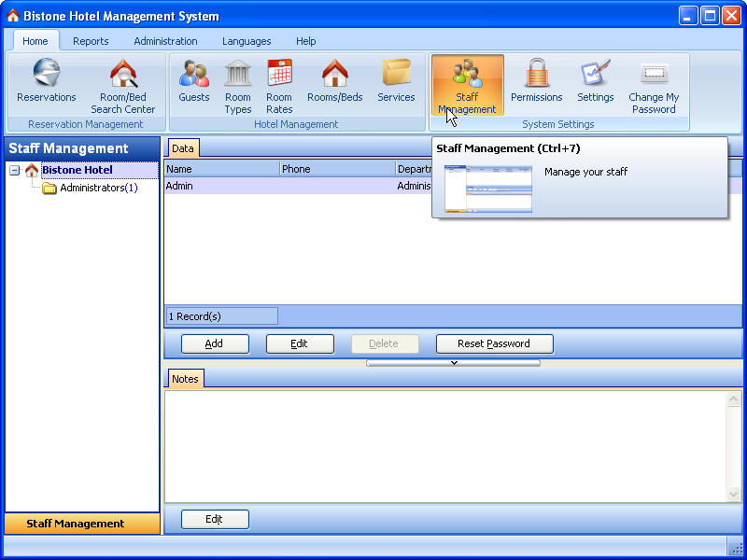Image resolution: width=747 pixels, height=560 pixels.
Task: Switch to the Reports ribbon tab
Action: pos(91,41)
